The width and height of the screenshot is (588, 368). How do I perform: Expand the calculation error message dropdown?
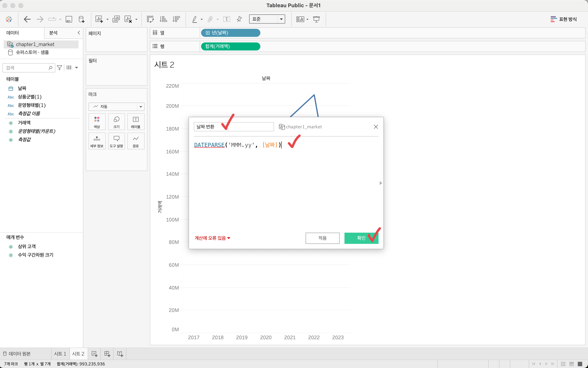click(212, 238)
